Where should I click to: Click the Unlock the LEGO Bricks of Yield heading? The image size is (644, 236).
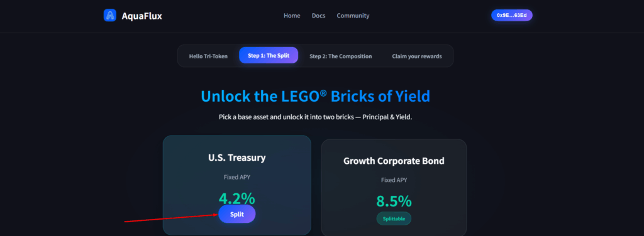point(316,96)
